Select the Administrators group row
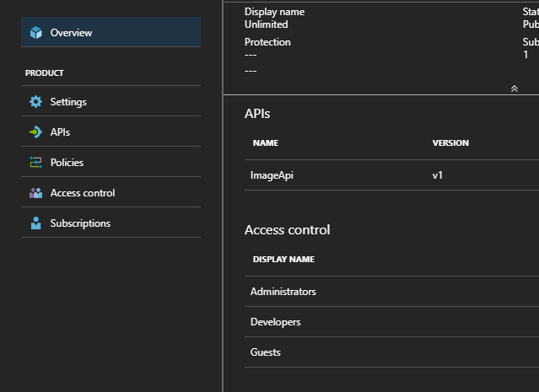The image size is (539, 392). (391, 292)
